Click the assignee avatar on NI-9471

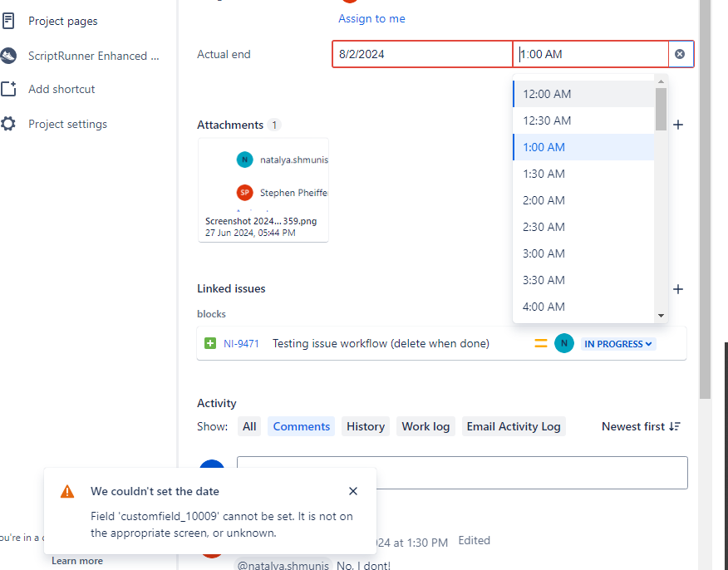[x=563, y=342]
